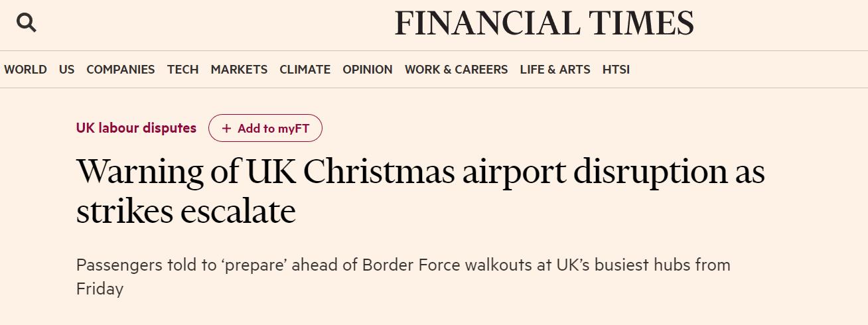Visit the Work & Careers section
Screen dimensions: 868x325
click(x=456, y=70)
